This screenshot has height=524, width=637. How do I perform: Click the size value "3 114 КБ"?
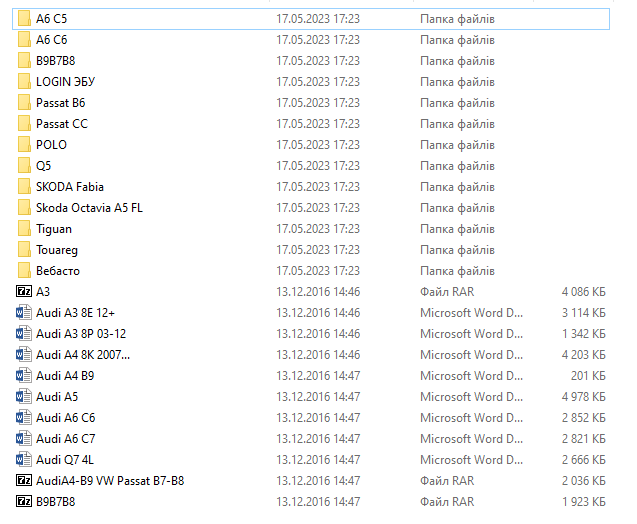[584, 313]
